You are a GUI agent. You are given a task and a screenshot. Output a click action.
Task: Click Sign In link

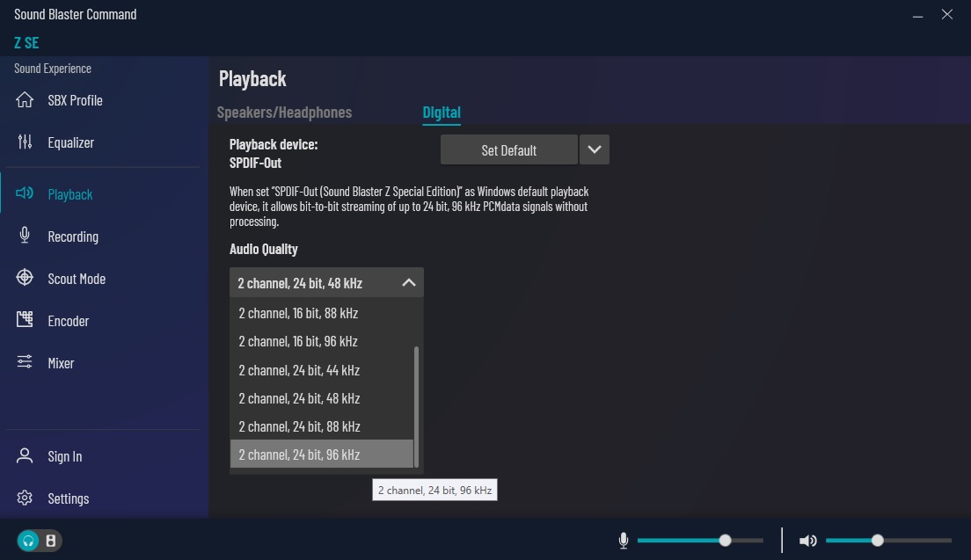[65, 456]
